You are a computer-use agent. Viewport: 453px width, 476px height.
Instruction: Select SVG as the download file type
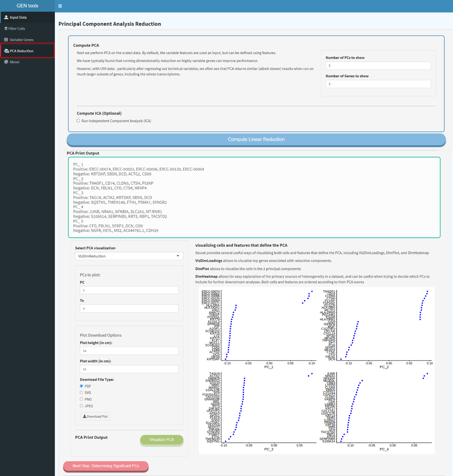pos(82,392)
